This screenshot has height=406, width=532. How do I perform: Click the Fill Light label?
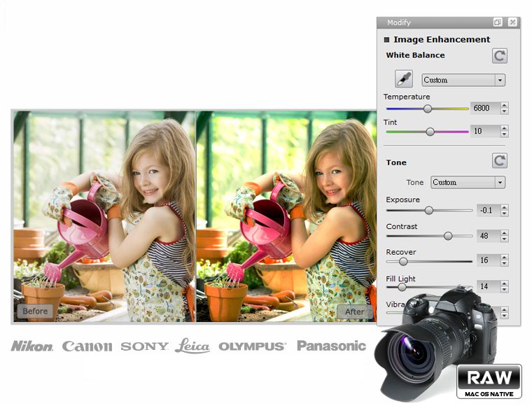click(400, 279)
